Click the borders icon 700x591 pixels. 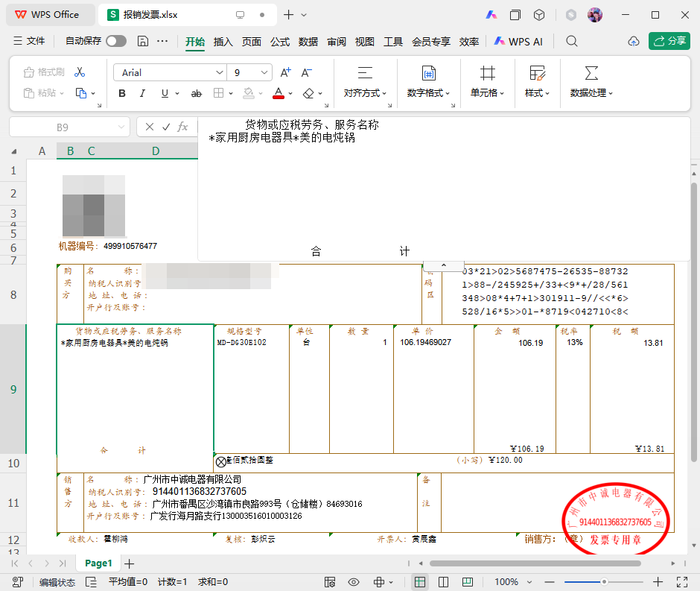[218, 93]
